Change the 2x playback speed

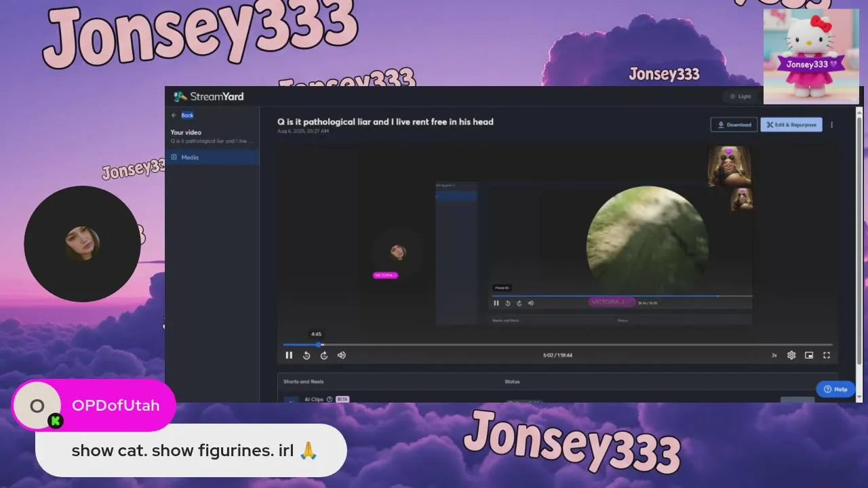pos(774,355)
